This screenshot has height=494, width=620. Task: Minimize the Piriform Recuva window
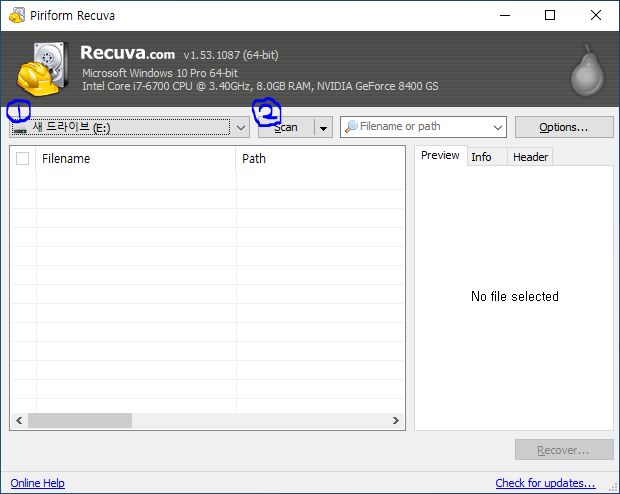point(505,15)
